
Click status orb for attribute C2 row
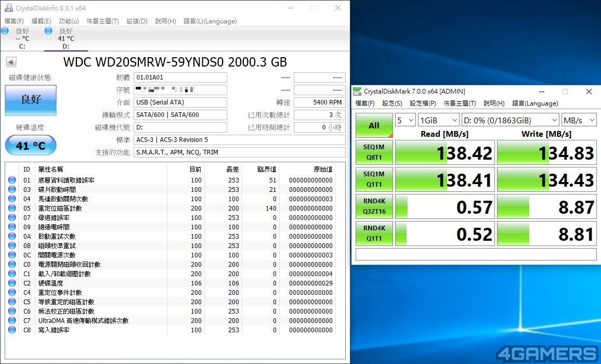coord(12,283)
